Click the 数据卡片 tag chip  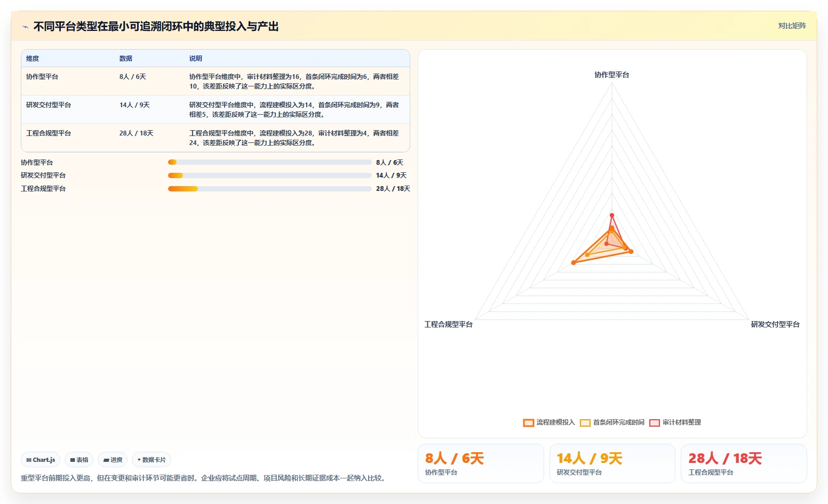click(152, 460)
